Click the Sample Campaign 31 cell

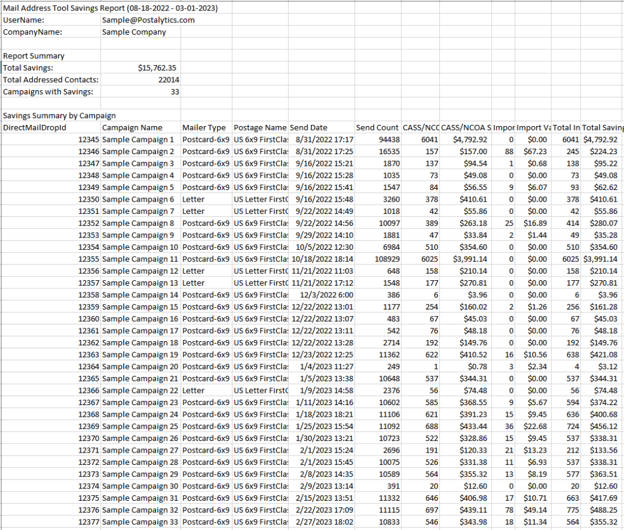[x=140, y=497]
